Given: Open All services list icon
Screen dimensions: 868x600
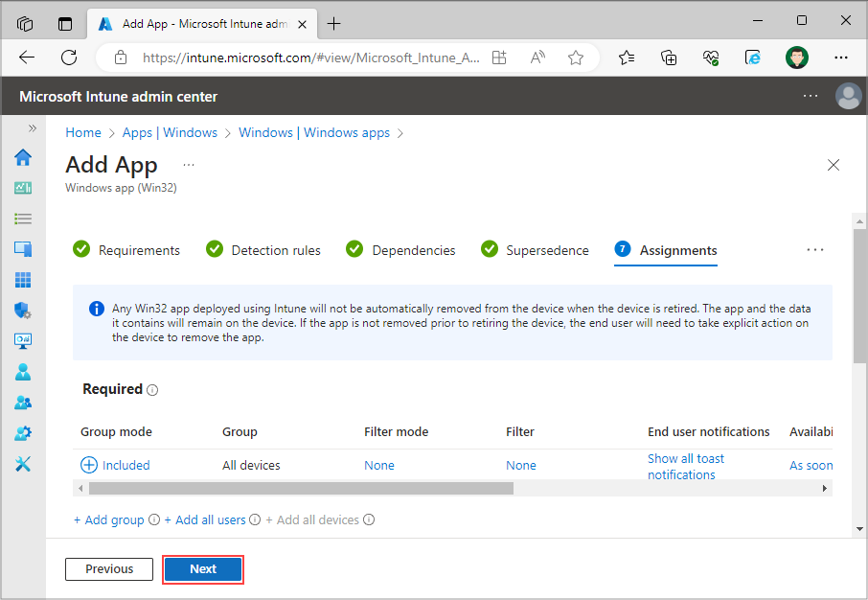Looking at the screenshot, I should 23,219.
